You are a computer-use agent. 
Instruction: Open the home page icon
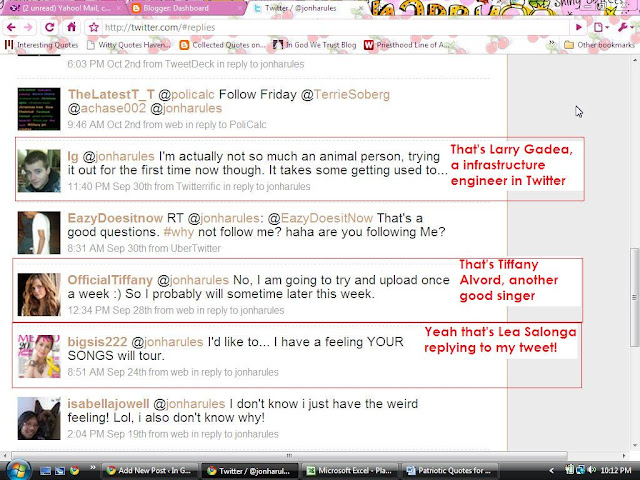71,27
